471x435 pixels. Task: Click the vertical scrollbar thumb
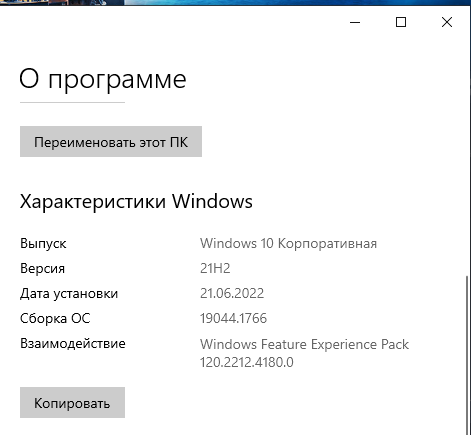(x=467, y=355)
